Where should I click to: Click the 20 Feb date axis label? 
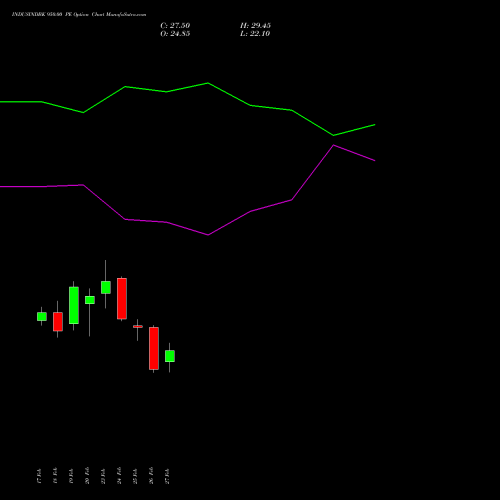(x=87, y=476)
